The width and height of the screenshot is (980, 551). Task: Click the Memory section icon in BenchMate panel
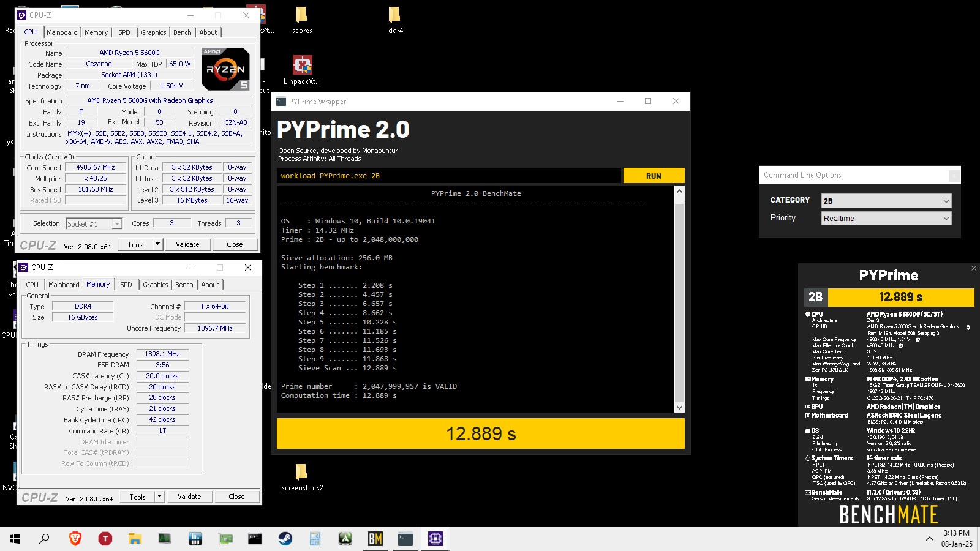808,379
